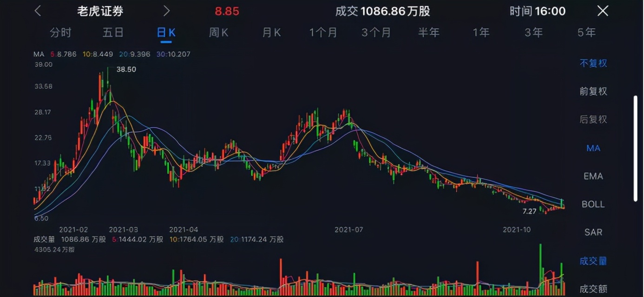Switch sub-chart to 成交额 turnover
644x297 pixels.
click(x=593, y=289)
